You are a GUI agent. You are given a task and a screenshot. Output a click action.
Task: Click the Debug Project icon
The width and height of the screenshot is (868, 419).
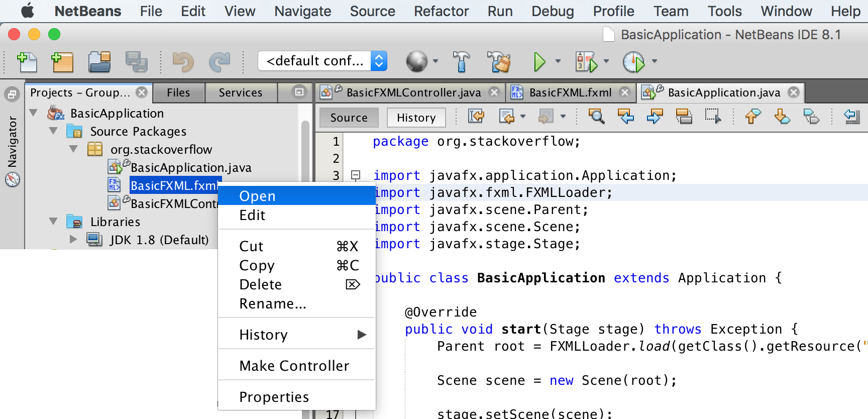[586, 62]
